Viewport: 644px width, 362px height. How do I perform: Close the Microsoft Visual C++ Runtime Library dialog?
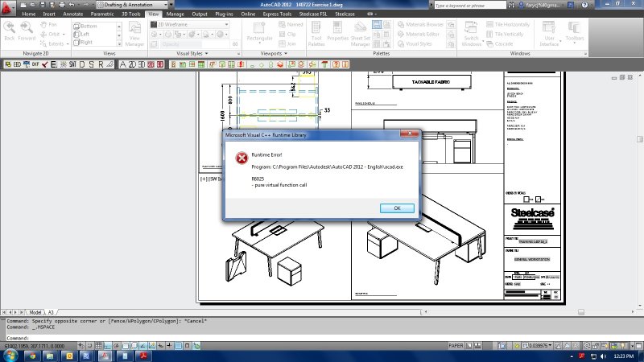(x=410, y=134)
